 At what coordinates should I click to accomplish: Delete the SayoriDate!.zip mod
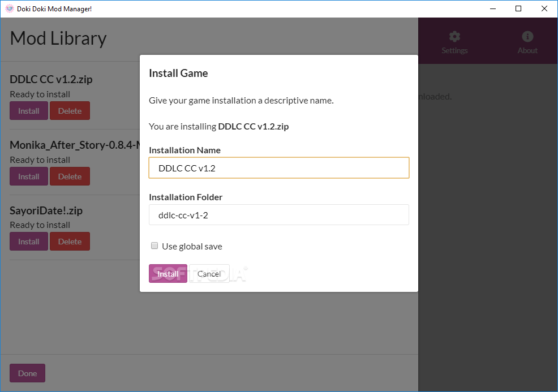70,242
